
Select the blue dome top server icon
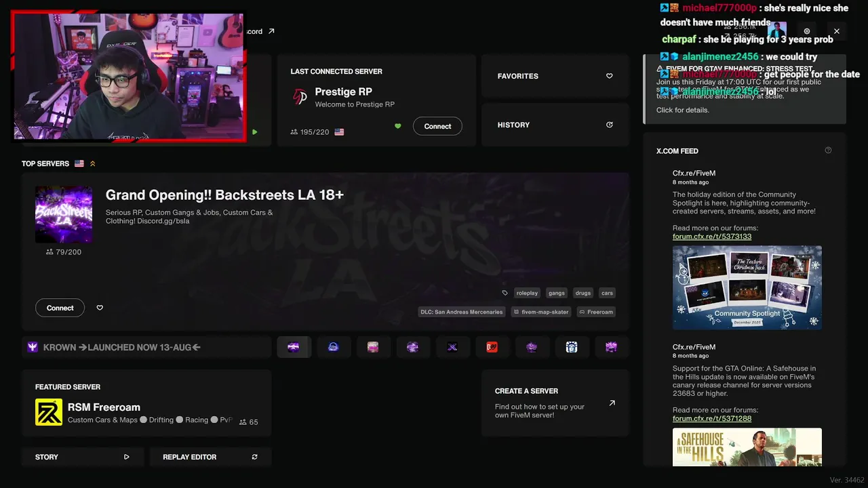click(x=334, y=347)
